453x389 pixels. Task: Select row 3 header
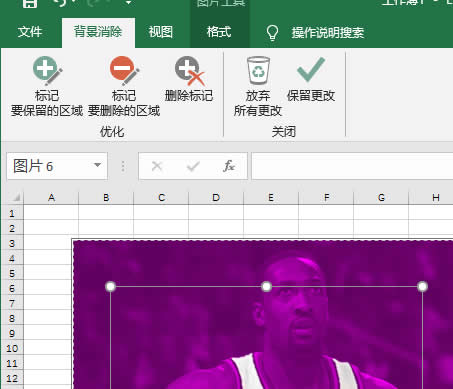12,243
